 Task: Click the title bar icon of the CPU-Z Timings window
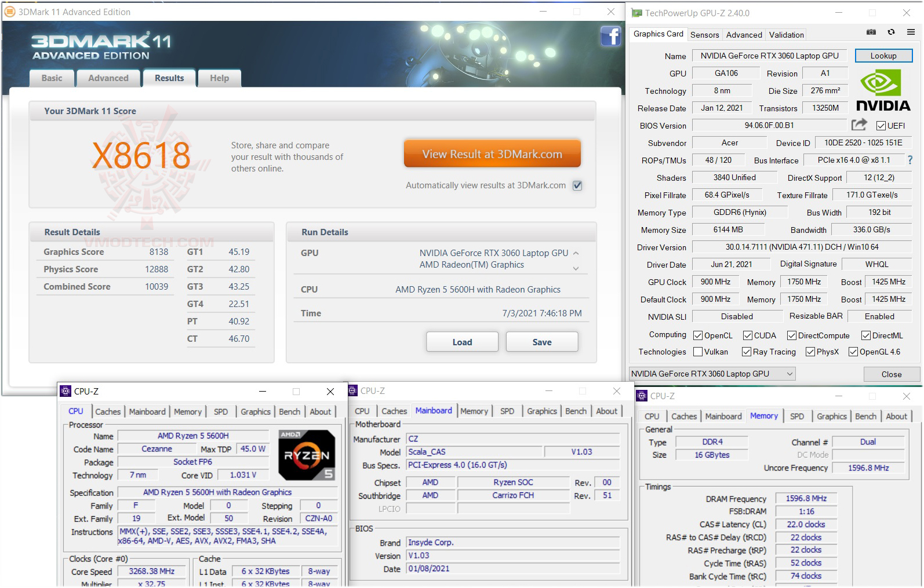pyautogui.click(x=642, y=396)
